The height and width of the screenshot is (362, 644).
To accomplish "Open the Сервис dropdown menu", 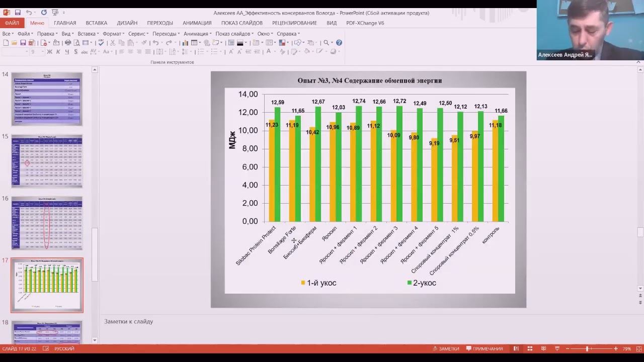I will (138, 34).
